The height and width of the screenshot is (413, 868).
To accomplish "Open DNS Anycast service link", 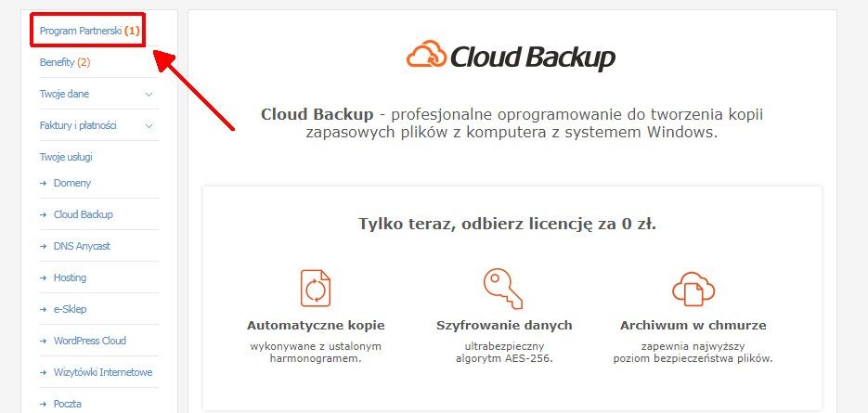I will point(82,246).
